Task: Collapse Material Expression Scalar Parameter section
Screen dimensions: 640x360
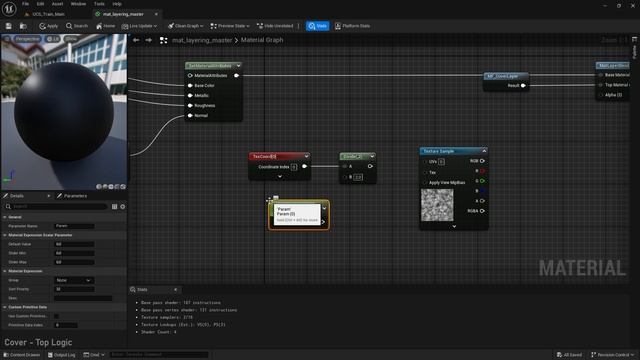Action: [5, 235]
